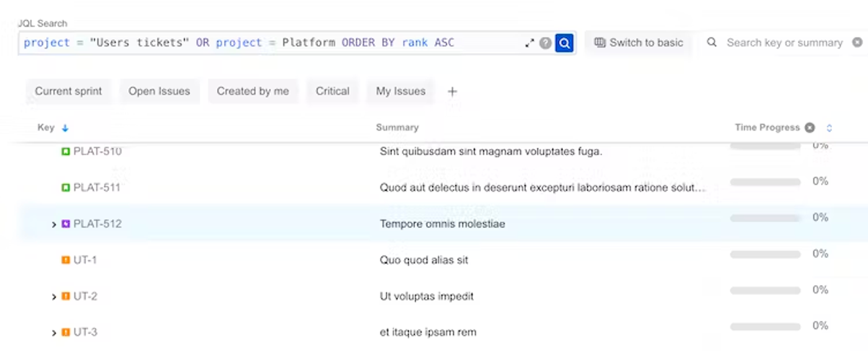Sort by the Key column header
Image resolution: width=868 pixels, height=352 pixels.
tap(46, 128)
